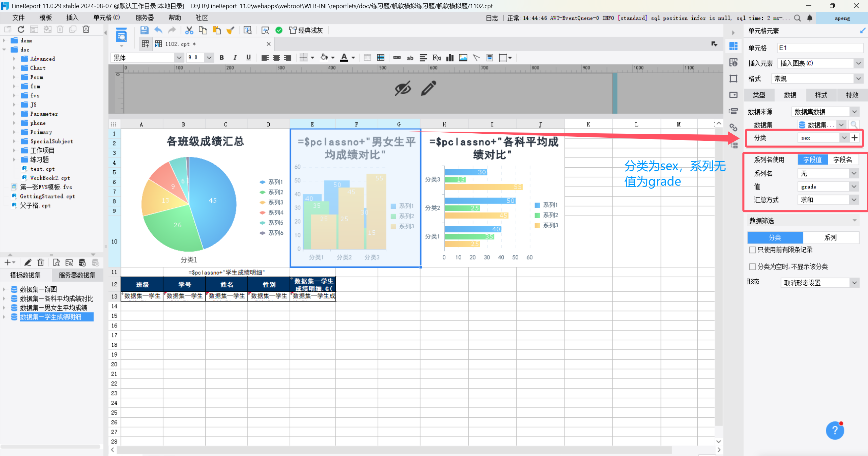This screenshot has height=456, width=868.
Task: Save the current template 1102.cpt
Action: coord(144,30)
